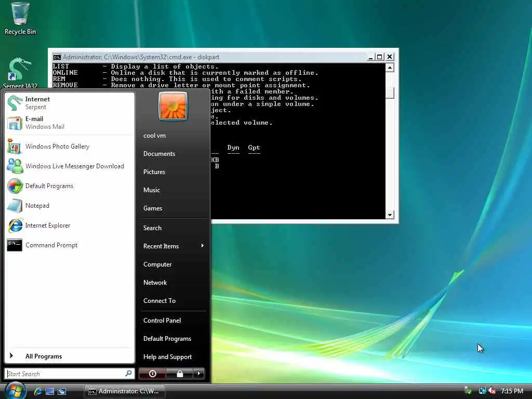Click the power sleep button
Viewport: 532px width, 399px height.
(x=152, y=374)
